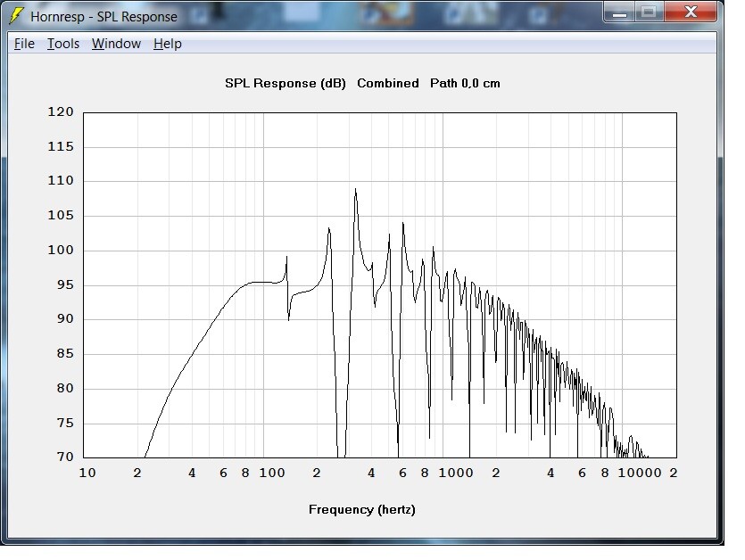Screen dimensions: 745x560
Task: Click the 100 dB y-axis label
Action: 61,250
